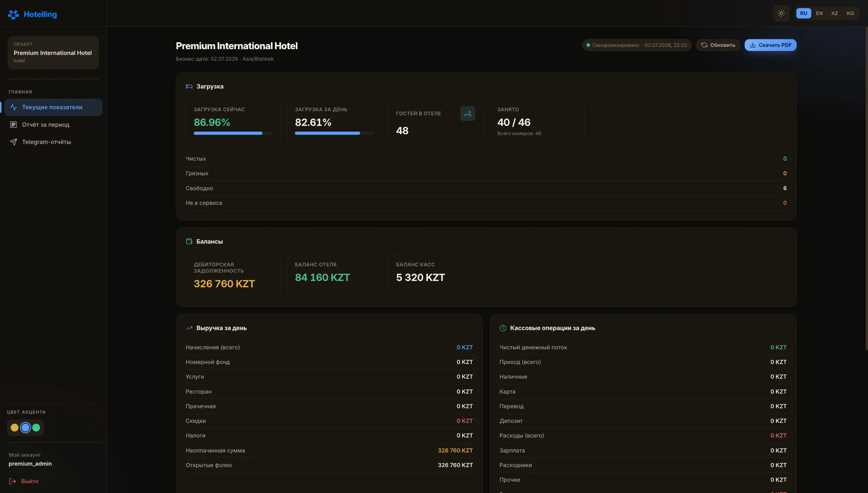Click the Hotelling logo icon

click(13, 14)
